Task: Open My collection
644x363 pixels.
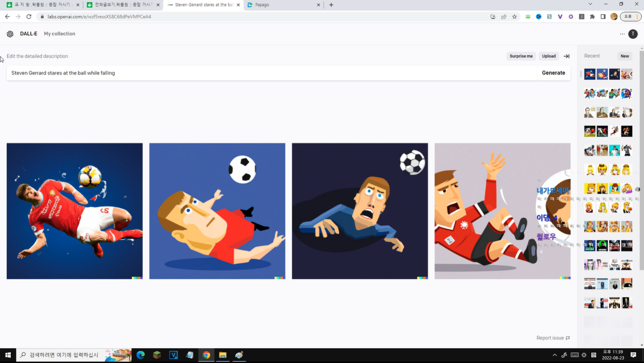Action: click(59, 34)
